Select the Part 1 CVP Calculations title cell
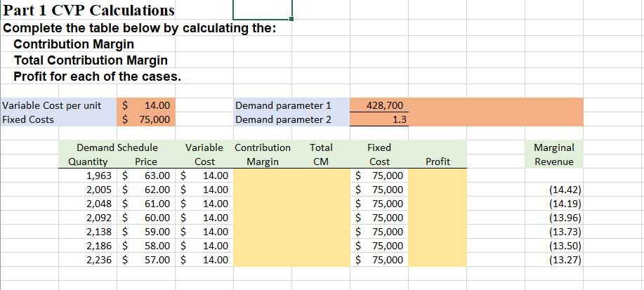This screenshot has height=290, width=644. click(88, 11)
